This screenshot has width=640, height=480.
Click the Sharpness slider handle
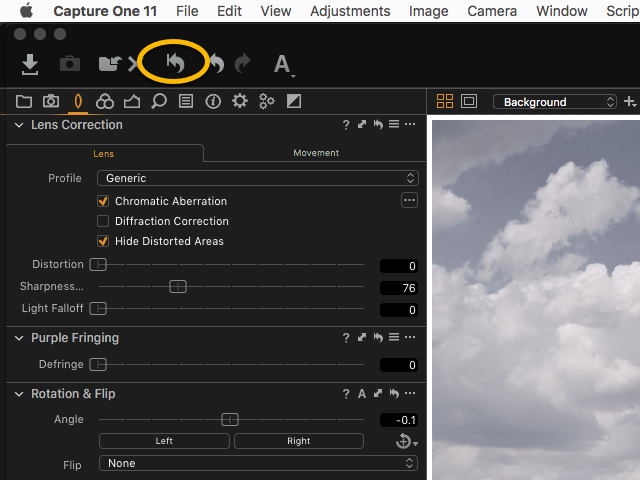tap(177, 287)
